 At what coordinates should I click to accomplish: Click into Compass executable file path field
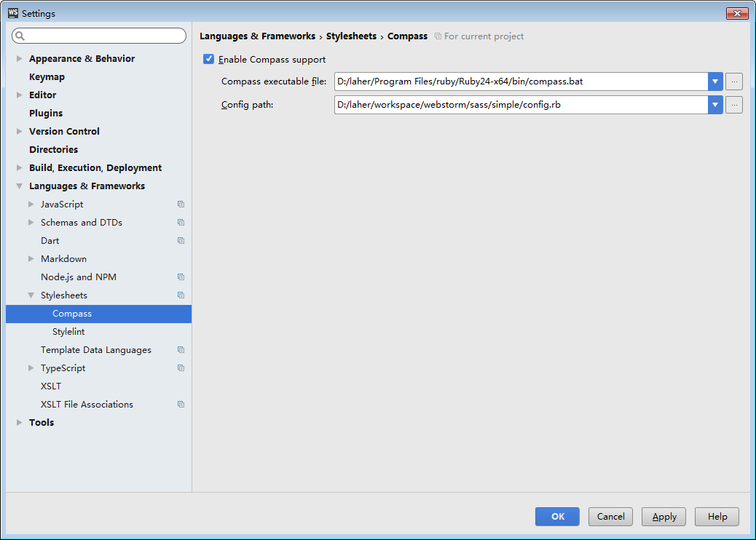[x=521, y=82]
